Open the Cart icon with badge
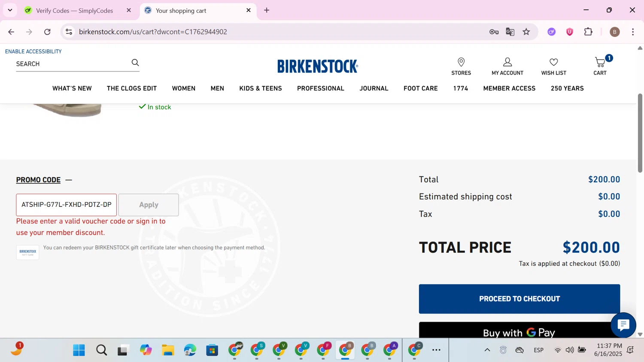This screenshot has height=362, width=644. click(x=600, y=66)
